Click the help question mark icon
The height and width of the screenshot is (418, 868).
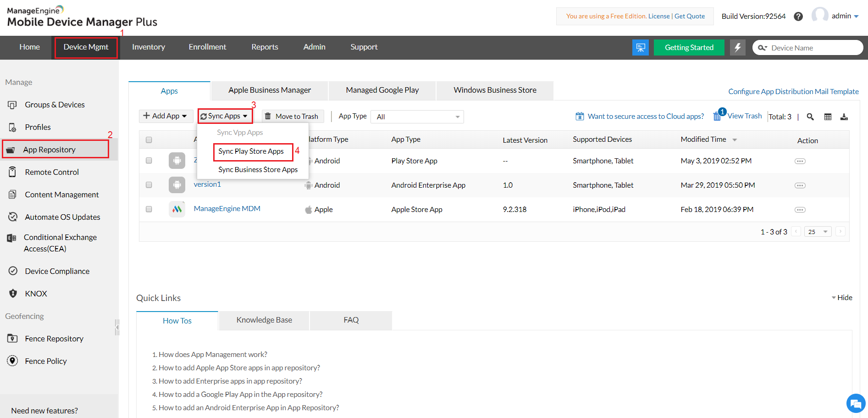tap(798, 17)
